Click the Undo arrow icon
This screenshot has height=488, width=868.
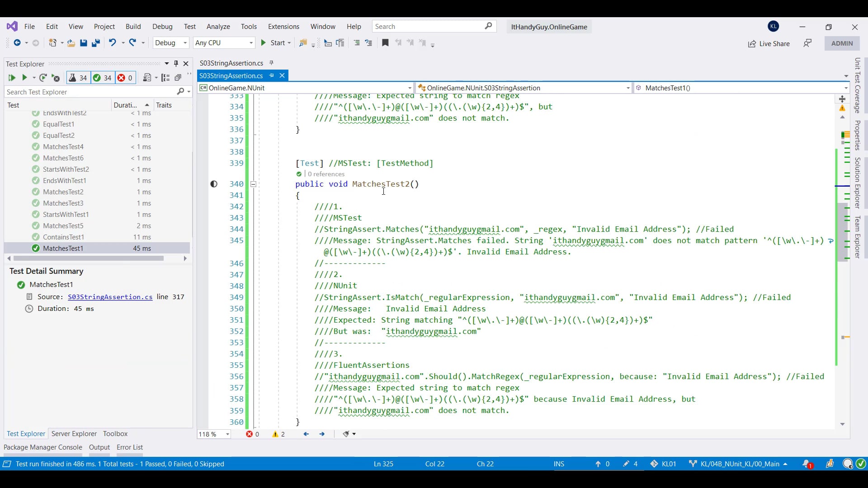coord(112,42)
